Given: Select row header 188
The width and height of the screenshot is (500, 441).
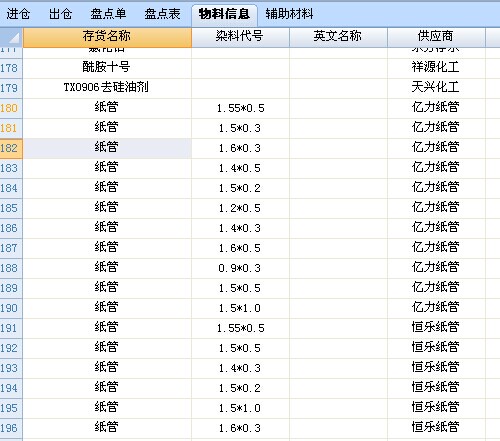Looking at the screenshot, I should [x=11, y=268].
